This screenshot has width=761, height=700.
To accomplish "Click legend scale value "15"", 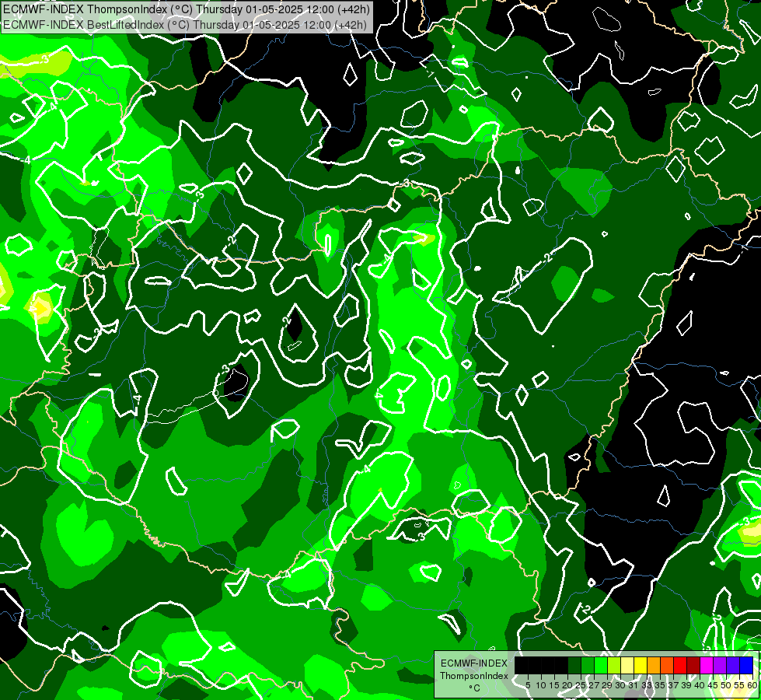I will pos(554,685).
